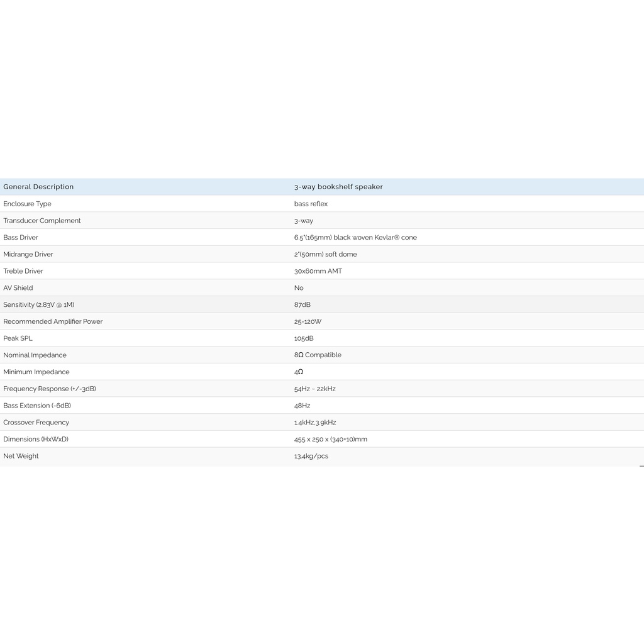Click the Sensitivity (2.83V @ 1M) label
This screenshot has width=644, height=644.
pyautogui.click(x=39, y=305)
